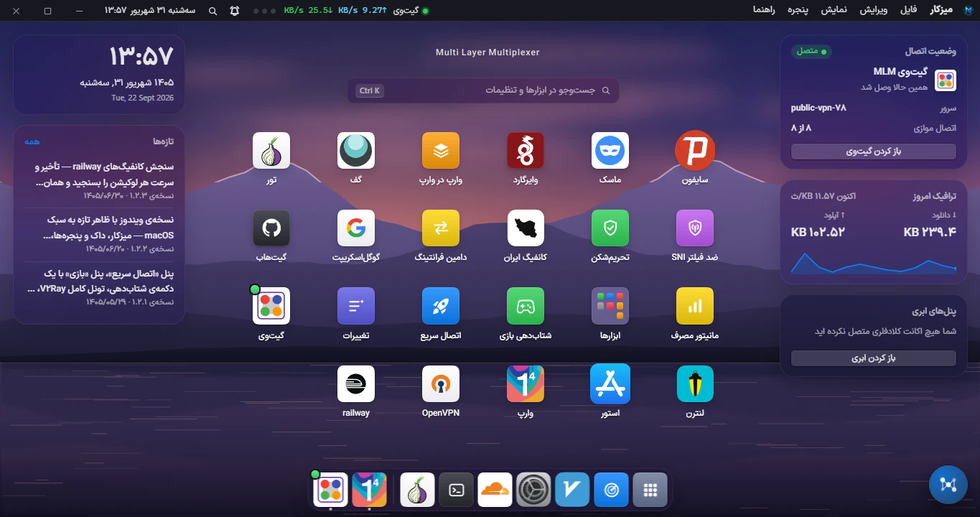The width and height of the screenshot is (980, 517).
Task: Open the دامین فرانتینگ icon
Action: coord(441,228)
